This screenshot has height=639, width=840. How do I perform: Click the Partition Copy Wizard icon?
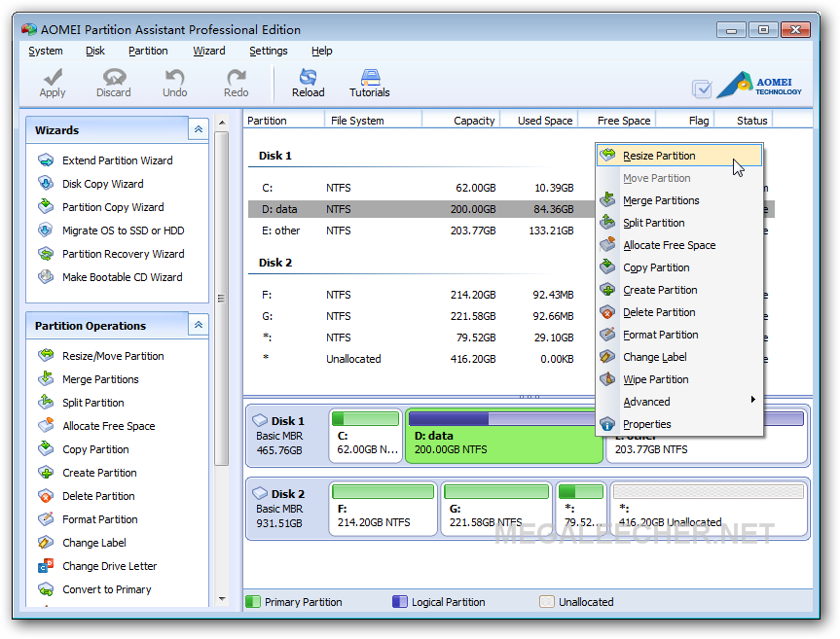[46, 206]
